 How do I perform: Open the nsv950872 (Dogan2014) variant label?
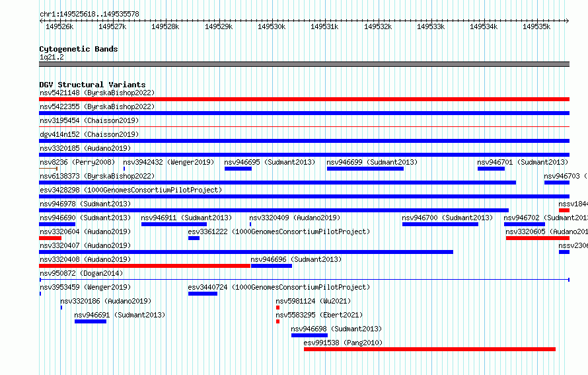[x=81, y=273]
